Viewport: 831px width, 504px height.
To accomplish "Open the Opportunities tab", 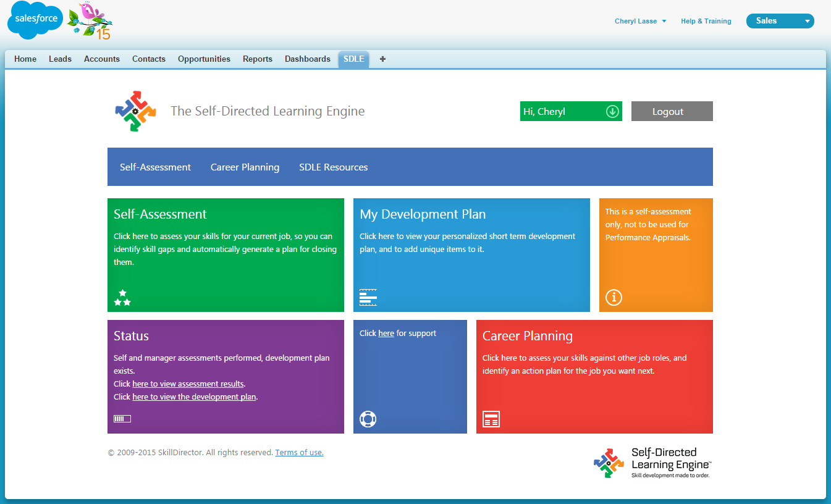I will (204, 59).
